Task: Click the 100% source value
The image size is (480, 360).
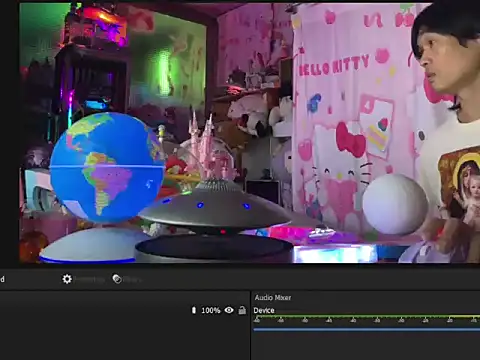Action: (211, 310)
